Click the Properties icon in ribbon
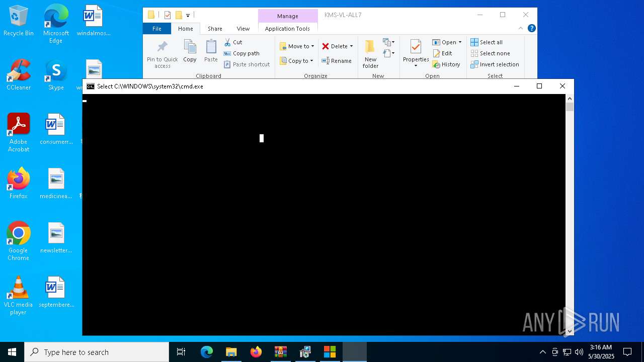This screenshot has width=644, height=362. [416, 47]
